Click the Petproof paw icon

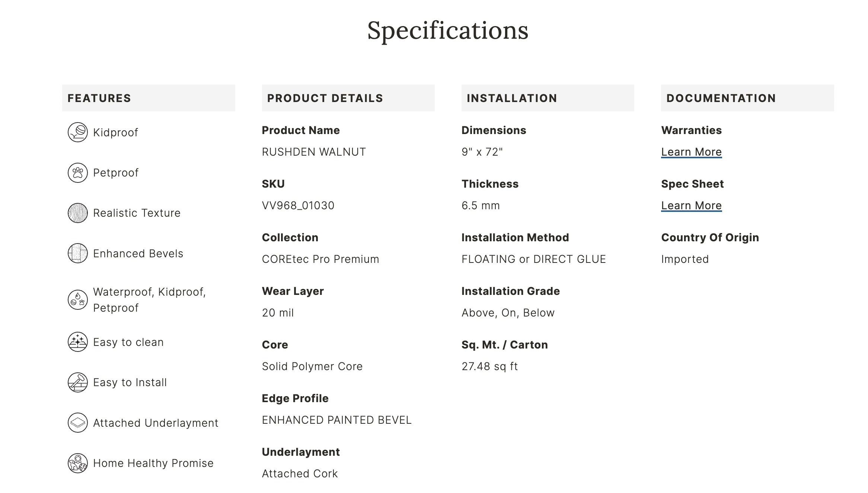77,173
